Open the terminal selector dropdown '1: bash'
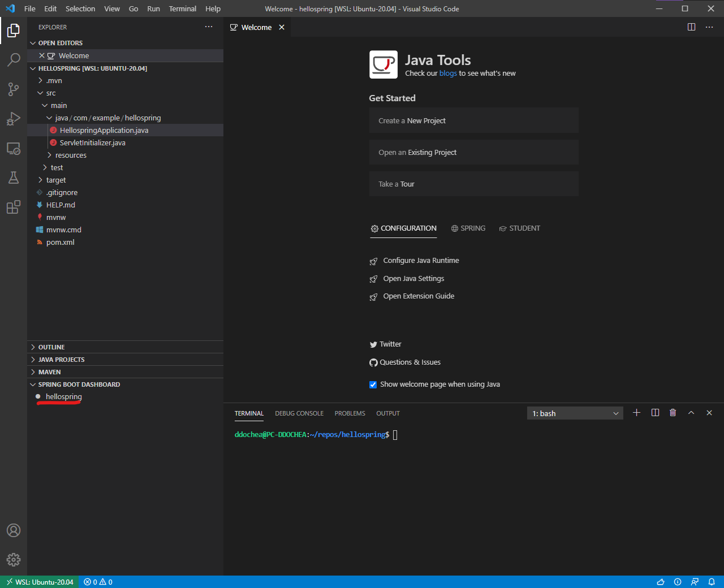 pyautogui.click(x=575, y=413)
